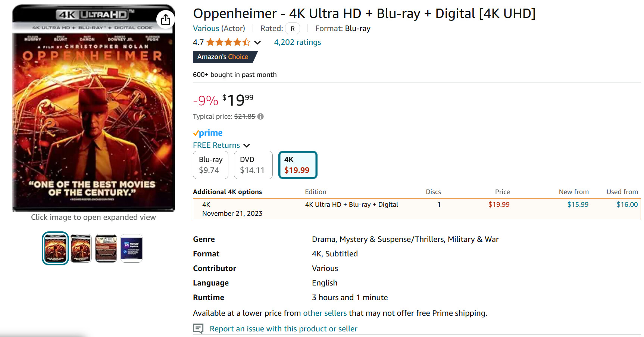
Task: Open Used from $16.00 offer
Action: (627, 205)
